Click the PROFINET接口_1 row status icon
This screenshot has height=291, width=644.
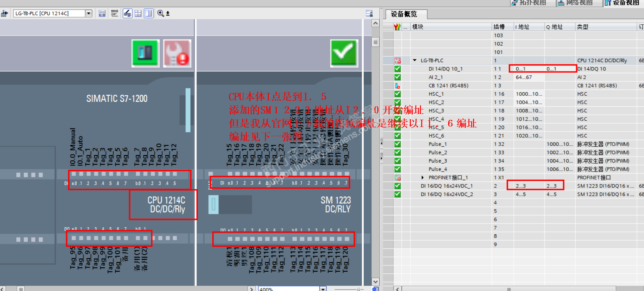pyautogui.click(x=397, y=178)
